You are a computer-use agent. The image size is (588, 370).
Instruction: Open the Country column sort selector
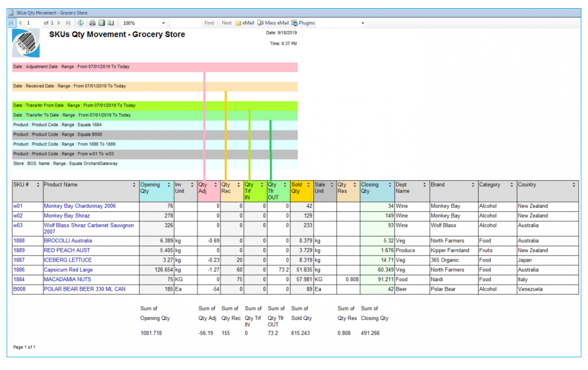(x=575, y=186)
